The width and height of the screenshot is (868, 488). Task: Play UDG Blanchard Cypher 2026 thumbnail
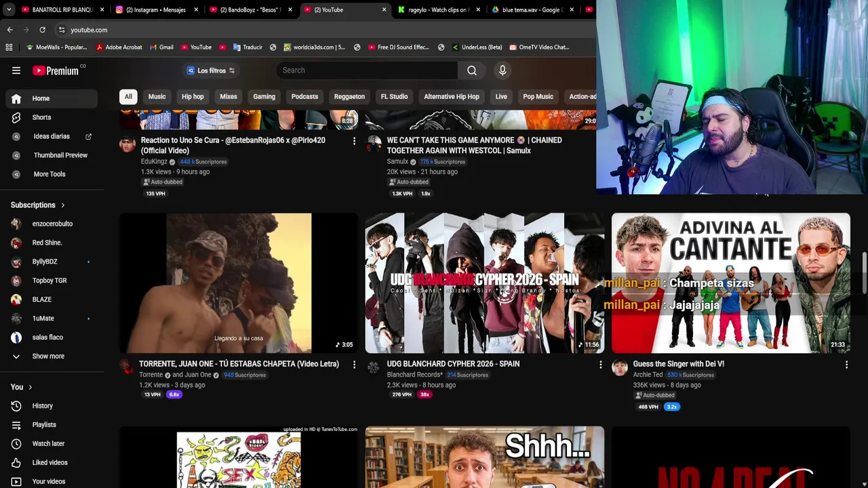click(484, 283)
